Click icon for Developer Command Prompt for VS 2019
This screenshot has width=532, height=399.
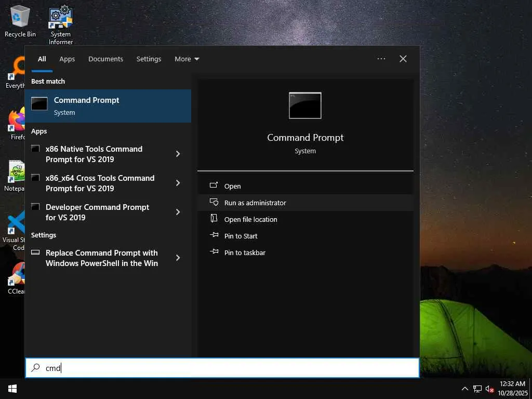35,207
